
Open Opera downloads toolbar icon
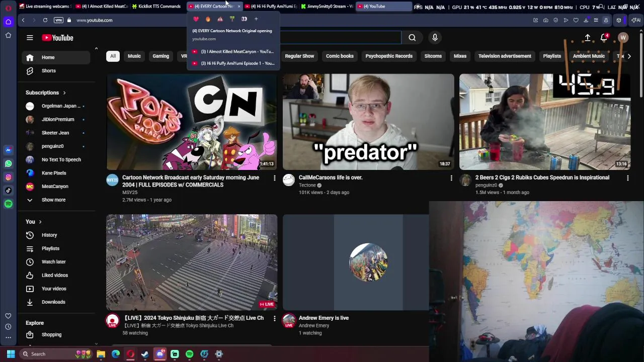coord(586,20)
